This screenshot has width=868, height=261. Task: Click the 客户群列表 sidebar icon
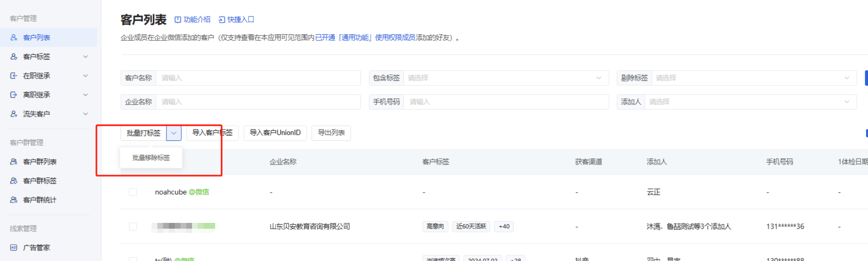pyautogui.click(x=14, y=162)
